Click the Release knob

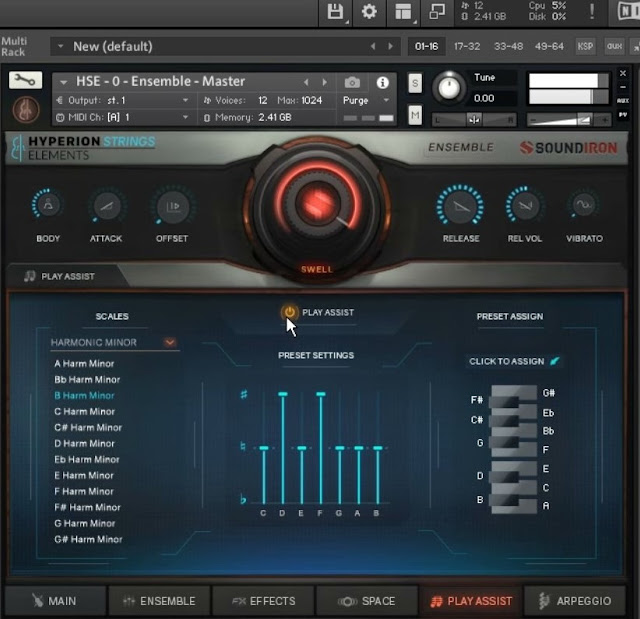click(460, 206)
